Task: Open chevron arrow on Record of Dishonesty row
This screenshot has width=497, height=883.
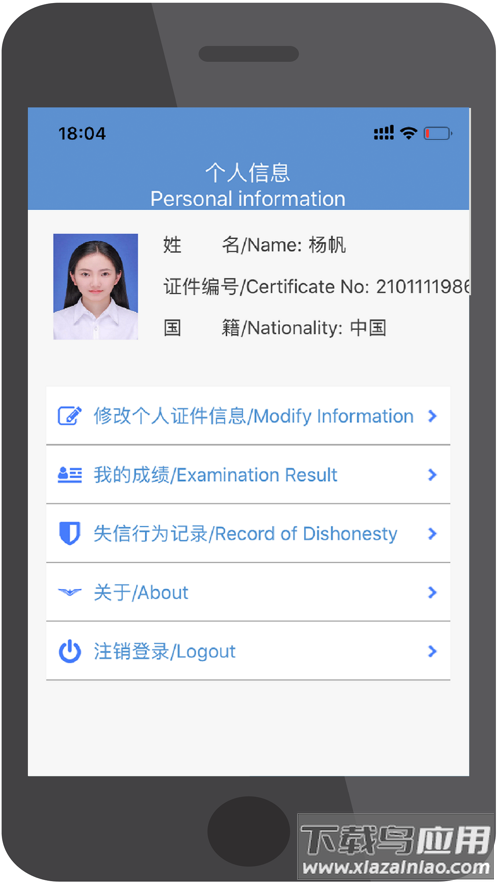Action: [432, 533]
